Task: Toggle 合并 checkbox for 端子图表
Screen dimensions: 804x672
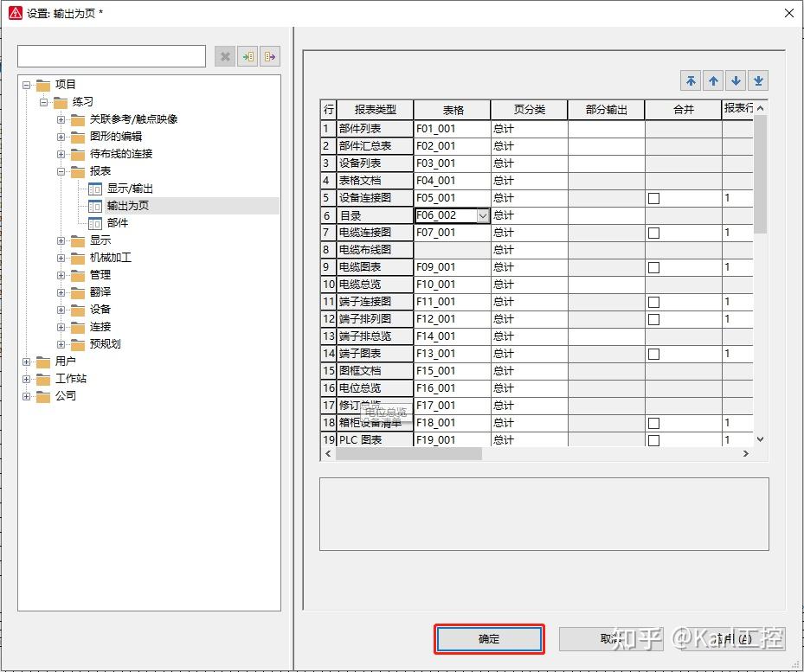Action: tap(653, 355)
